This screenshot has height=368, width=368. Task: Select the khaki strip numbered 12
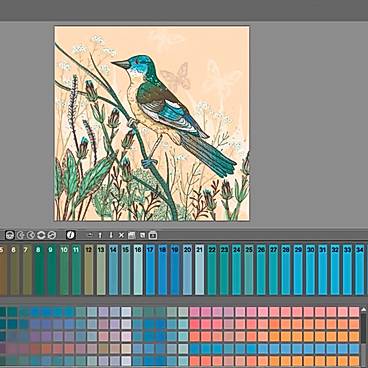[89, 269]
